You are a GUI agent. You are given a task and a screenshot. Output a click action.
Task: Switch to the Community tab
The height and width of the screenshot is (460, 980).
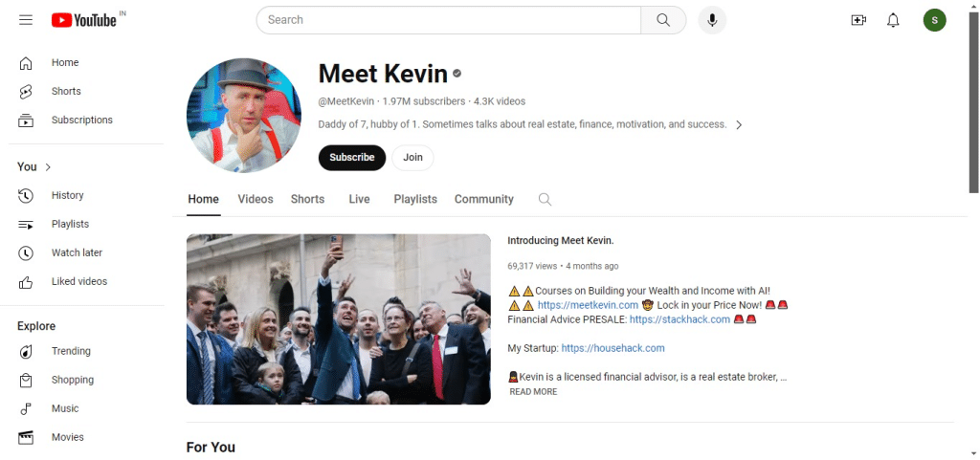pos(483,199)
